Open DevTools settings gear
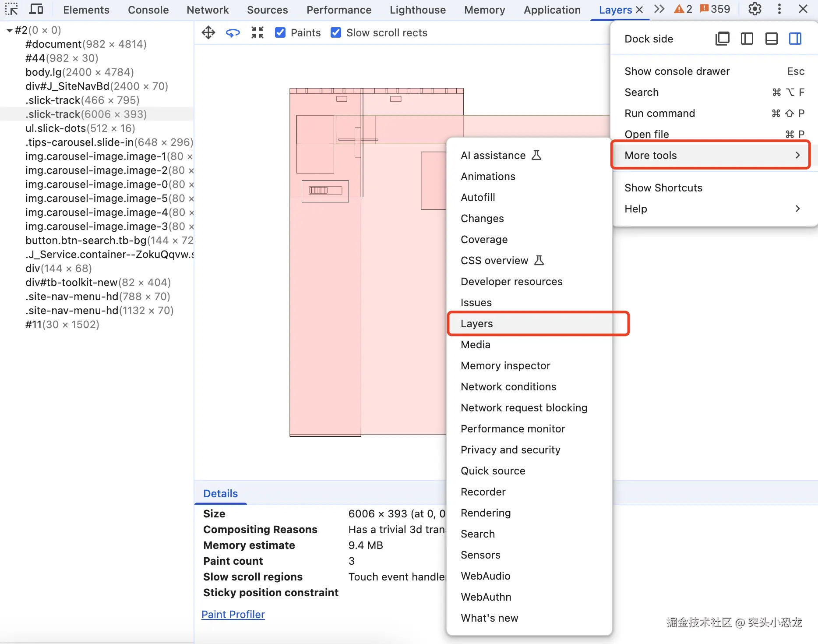The width and height of the screenshot is (818, 644). coord(755,9)
